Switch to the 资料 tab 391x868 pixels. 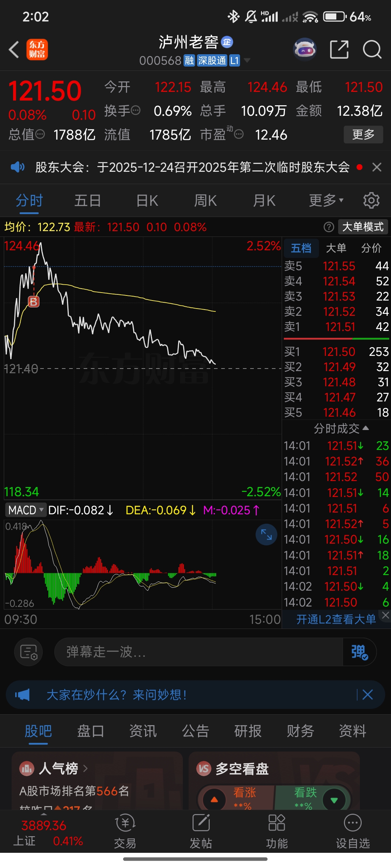[353, 731]
